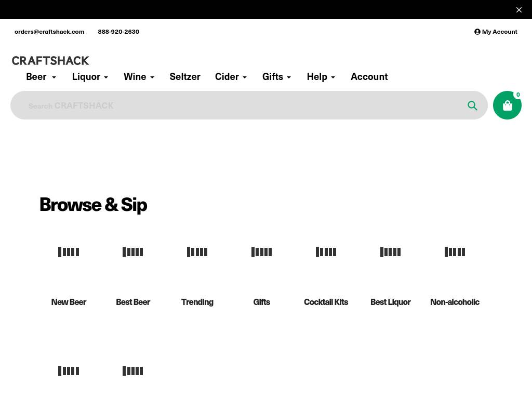Click the 888-920-2630 phone number

point(118,32)
